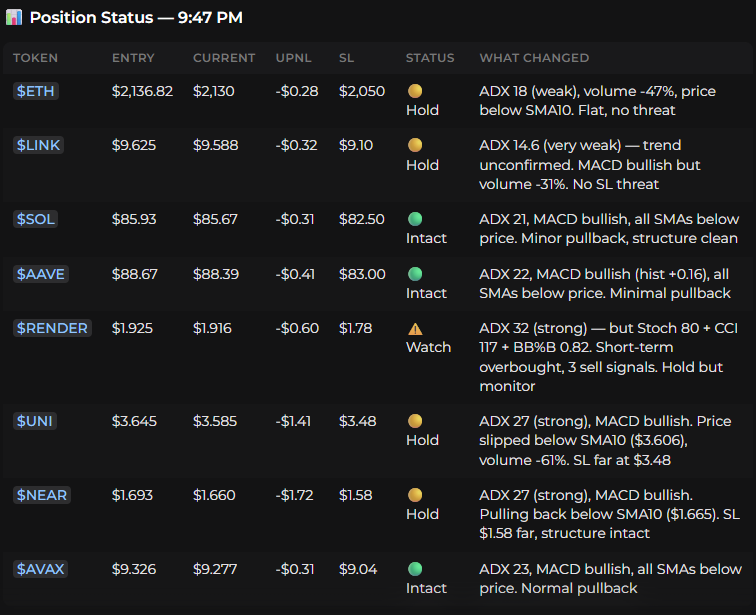
Task: Click the yellow Hold dot for $NEAR
Action: (x=415, y=495)
